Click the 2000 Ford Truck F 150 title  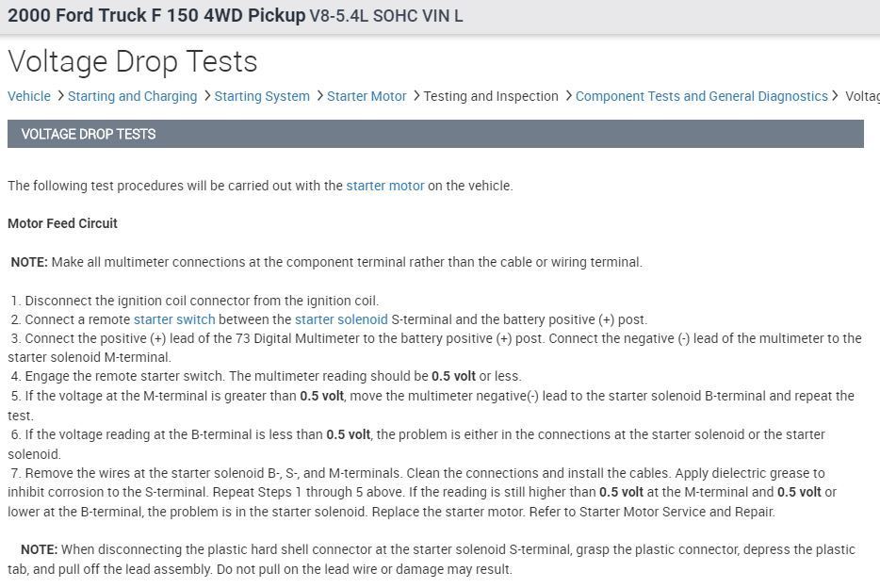pyautogui.click(x=156, y=16)
